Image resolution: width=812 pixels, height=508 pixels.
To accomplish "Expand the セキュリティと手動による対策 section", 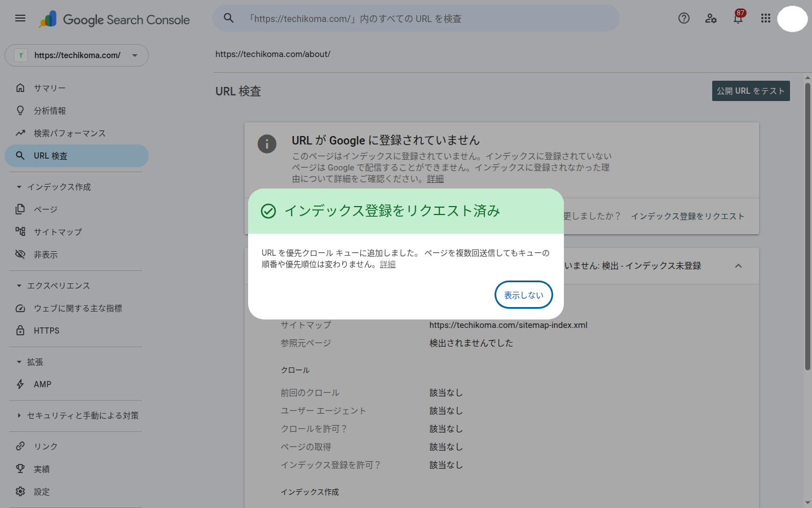I will coord(19,415).
